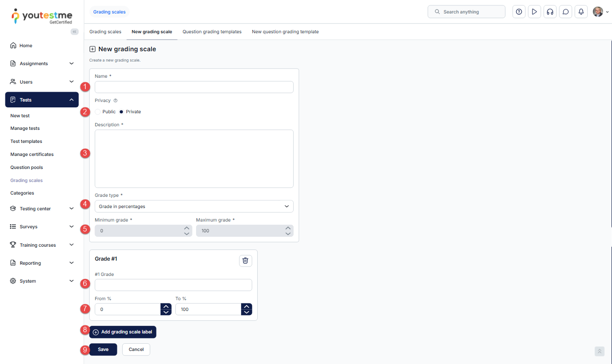The width and height of the screenshot is (612, 364).
Task: Click the scroll-to-top arrow button
Action: point(599,351)
